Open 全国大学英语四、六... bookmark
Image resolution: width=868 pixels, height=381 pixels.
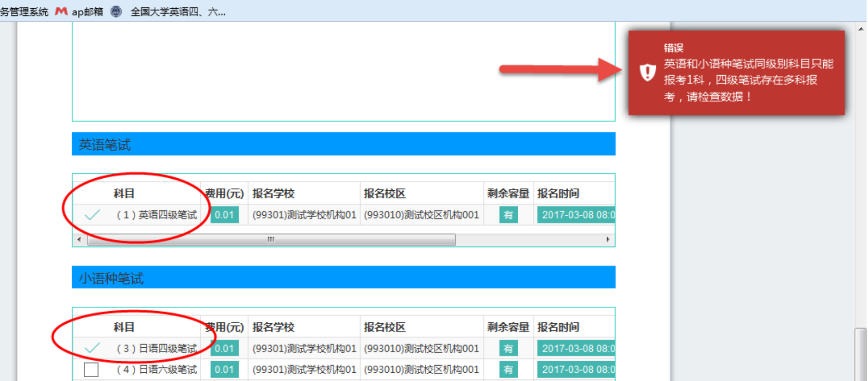[x=178, y=12]
